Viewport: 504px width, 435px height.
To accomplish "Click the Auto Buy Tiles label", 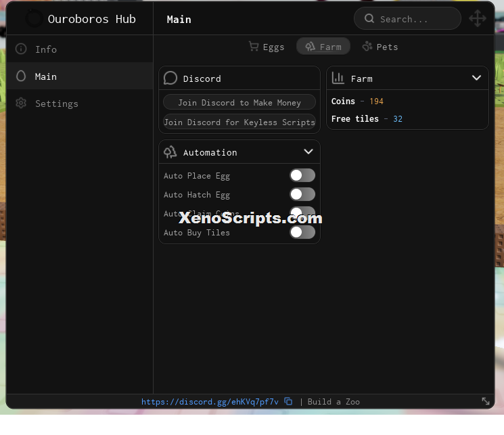I will coord(197,233).
